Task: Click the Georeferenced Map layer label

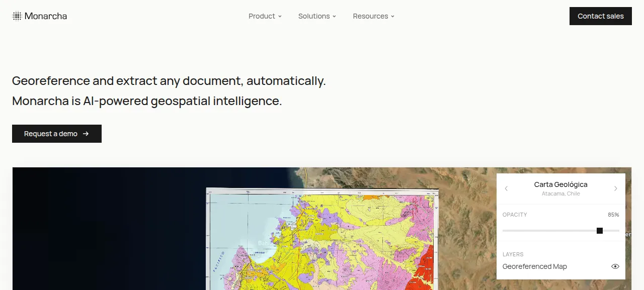Action: tap(535, 266)
